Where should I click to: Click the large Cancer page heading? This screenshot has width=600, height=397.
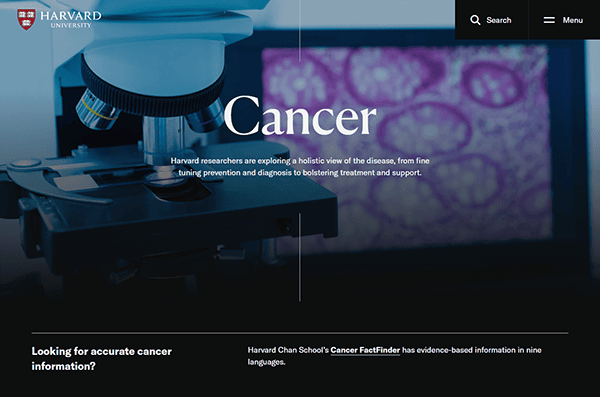click(x=300, y=116)
